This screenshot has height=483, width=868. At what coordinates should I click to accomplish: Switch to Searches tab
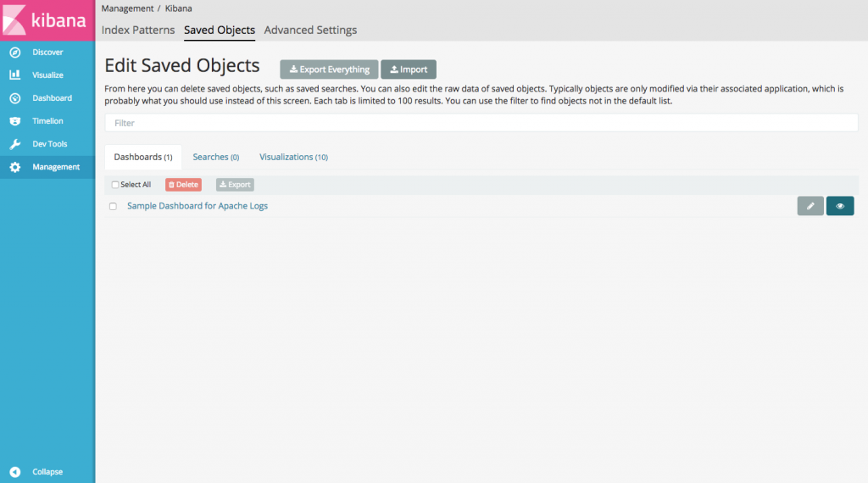[x=216, y=157]
